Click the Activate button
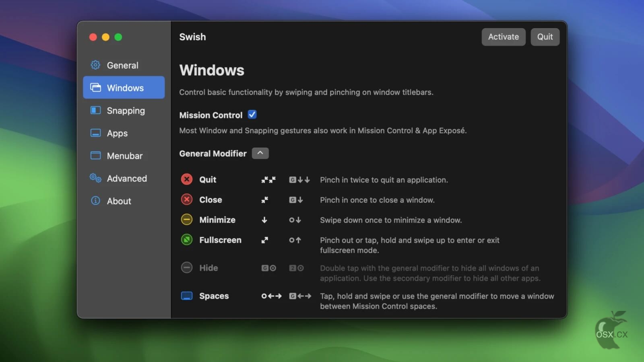The height and width of the screenshot is (362, 644). click(x=504, y=37)
